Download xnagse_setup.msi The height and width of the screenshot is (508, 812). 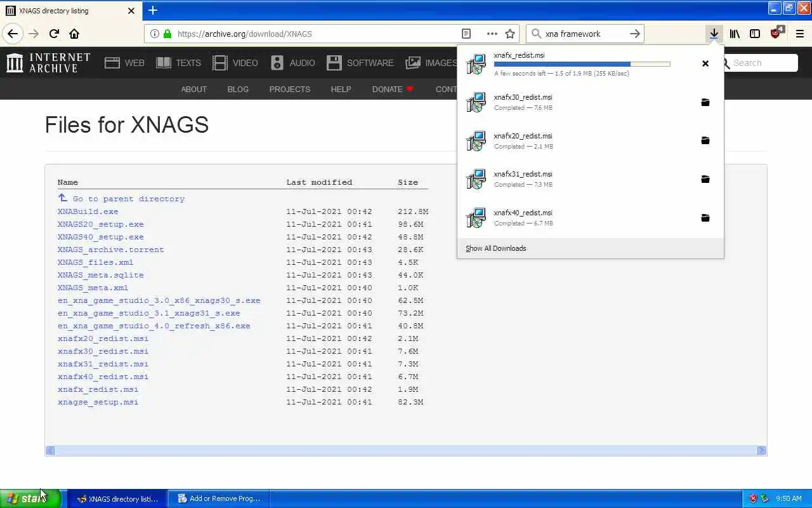click(x=98, y=402)
